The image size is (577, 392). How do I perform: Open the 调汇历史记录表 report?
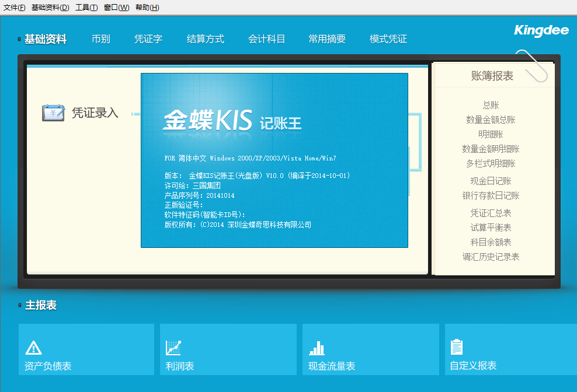tap(491, 257)
